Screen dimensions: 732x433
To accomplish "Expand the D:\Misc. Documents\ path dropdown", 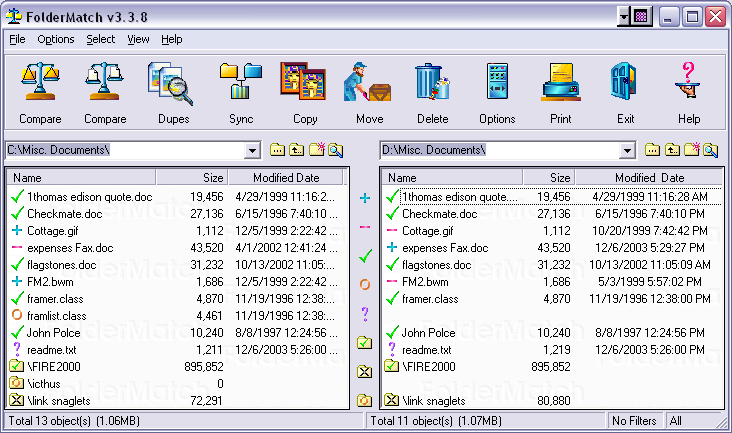I will (627, 150).
